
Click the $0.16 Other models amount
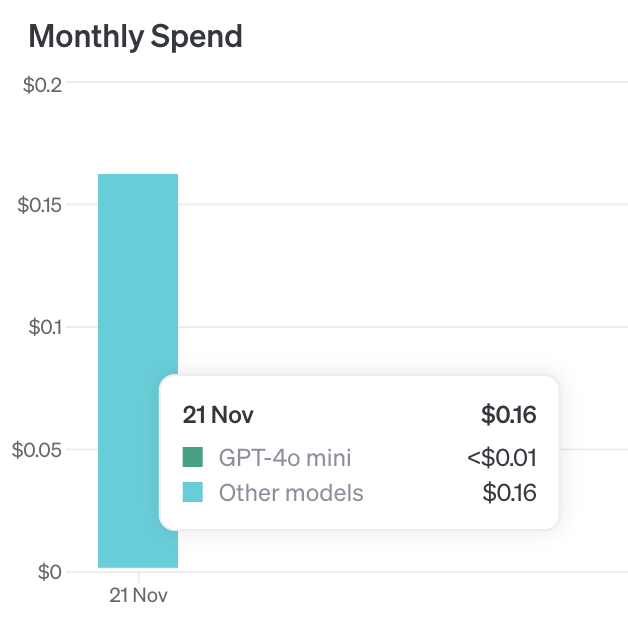[509, 492]
